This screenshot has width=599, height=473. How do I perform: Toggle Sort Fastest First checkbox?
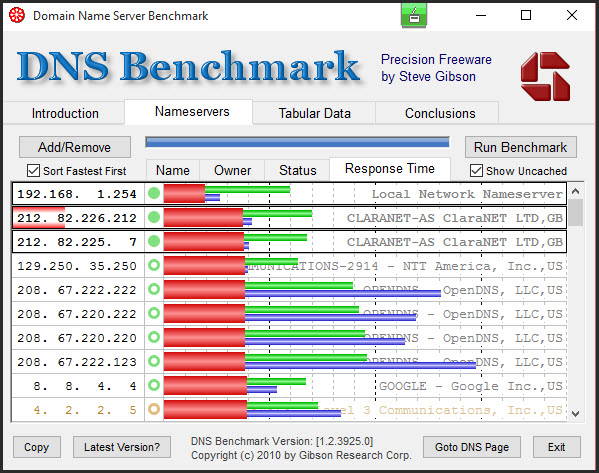(33, 170)
